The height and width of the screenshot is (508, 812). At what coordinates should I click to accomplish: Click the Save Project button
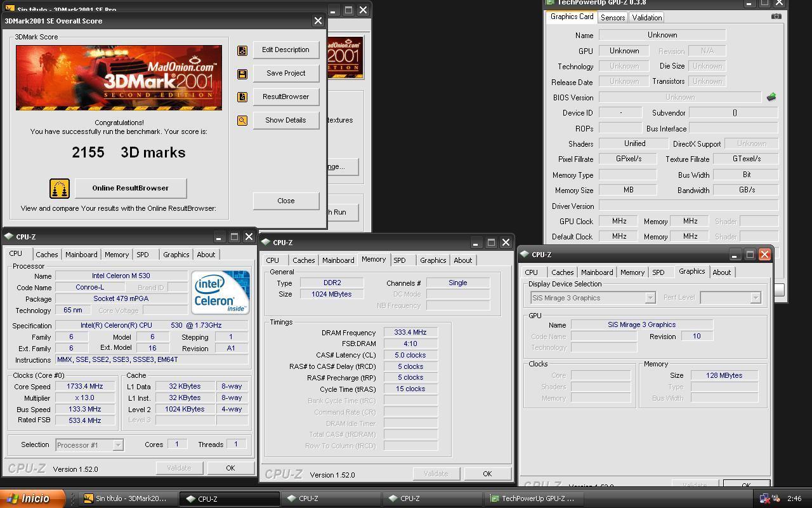tap(285, 73)
